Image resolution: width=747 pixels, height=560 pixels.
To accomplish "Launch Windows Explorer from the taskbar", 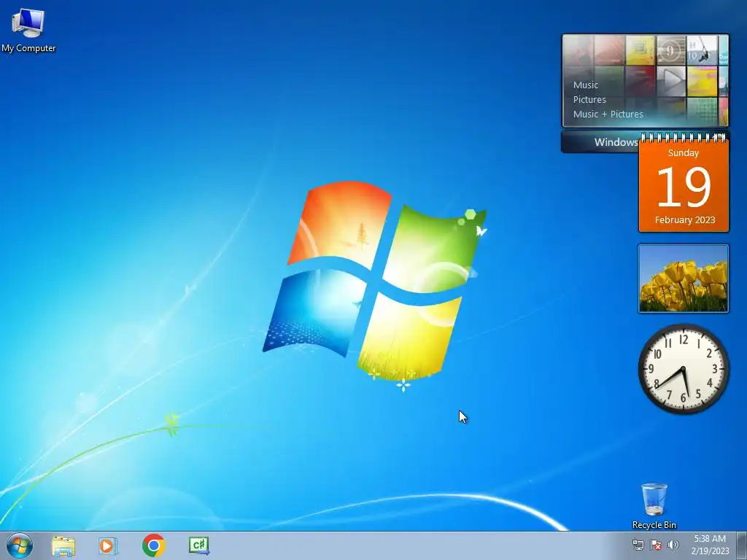I will (63, 545).
